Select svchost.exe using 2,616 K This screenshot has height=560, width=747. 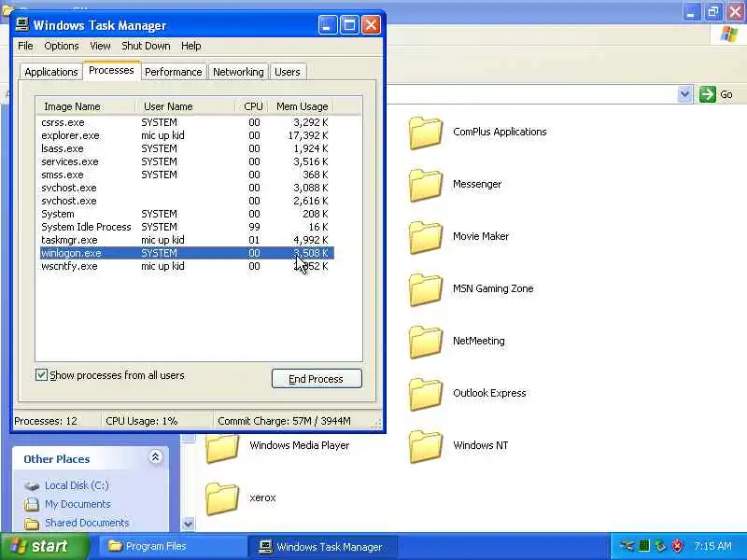pos(187,201)
